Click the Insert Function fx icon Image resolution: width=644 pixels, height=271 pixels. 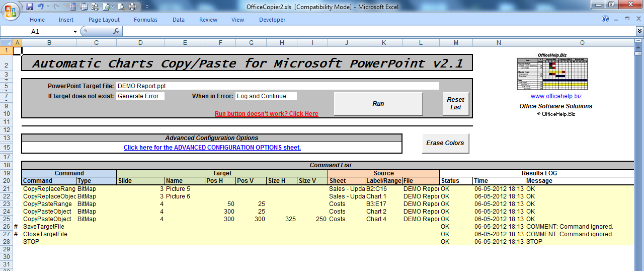point(116,31)
